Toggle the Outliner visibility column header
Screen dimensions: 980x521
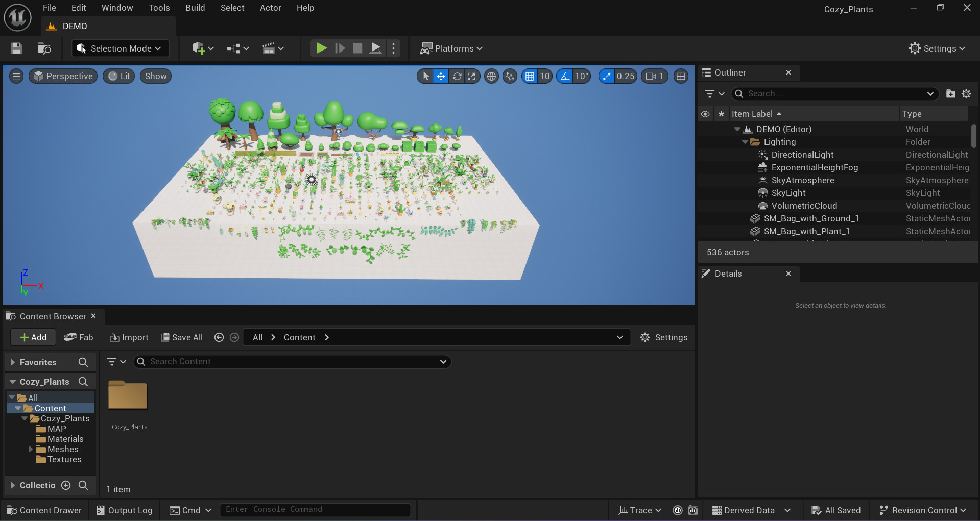coord(705,114)
